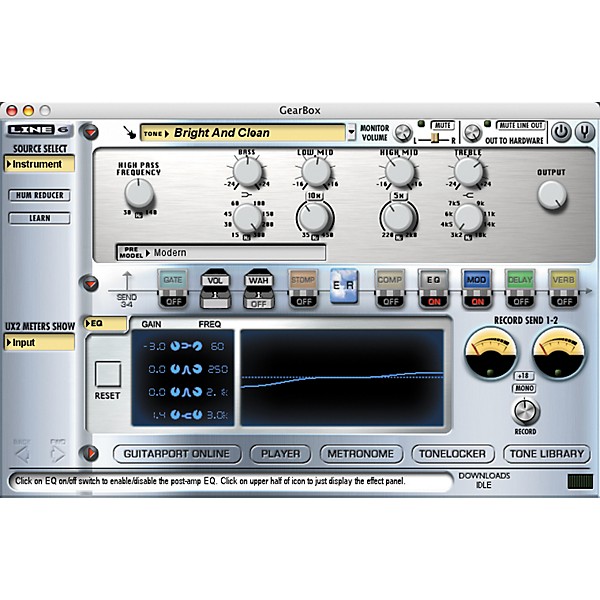Image resolution: width=600 pixels, height=600 pixels.
Task: Click the Output knob
Action: [x=552, y=195]
